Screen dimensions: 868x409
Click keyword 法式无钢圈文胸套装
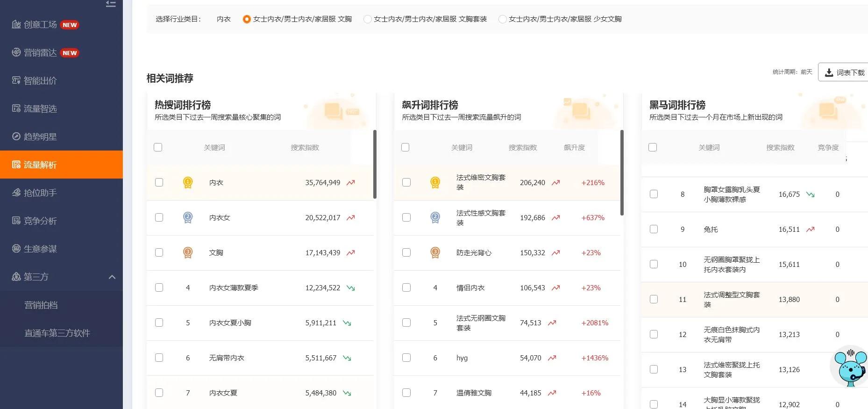[481, 323]
